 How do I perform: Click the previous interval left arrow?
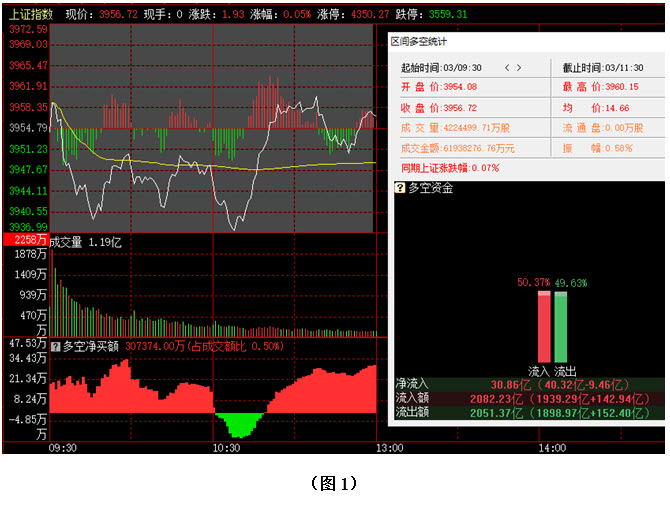[x=507, y=68]
